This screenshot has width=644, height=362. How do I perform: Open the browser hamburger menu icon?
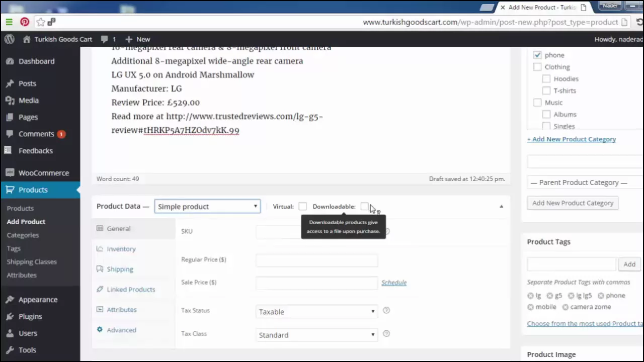pyautogui.click(x=9, y=22)
